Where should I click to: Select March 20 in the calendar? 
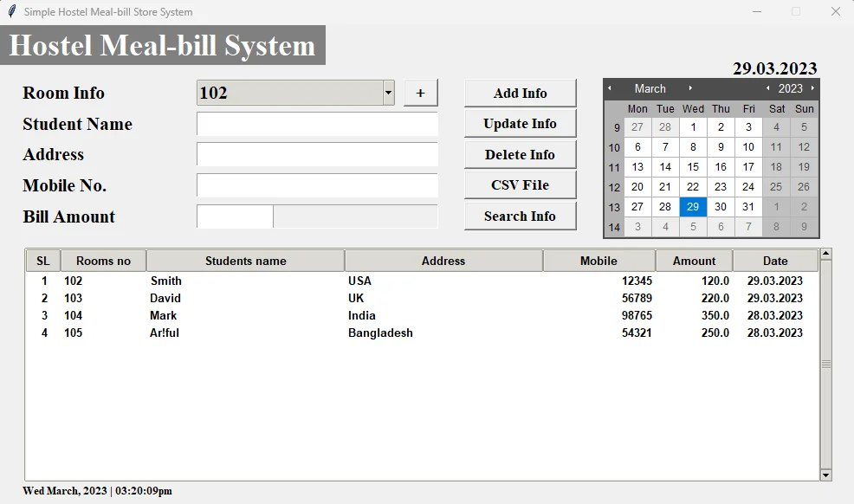(637, 187)
